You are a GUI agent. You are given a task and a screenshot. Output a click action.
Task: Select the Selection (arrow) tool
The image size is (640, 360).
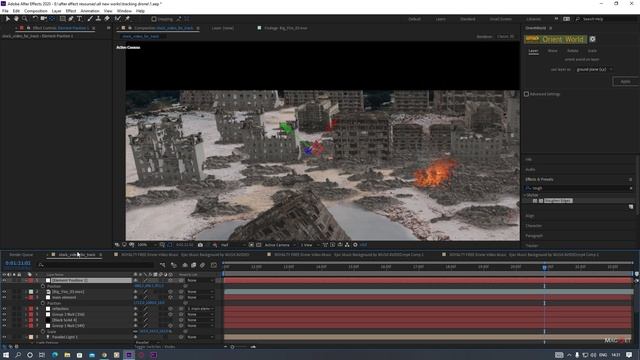[7, 19]
